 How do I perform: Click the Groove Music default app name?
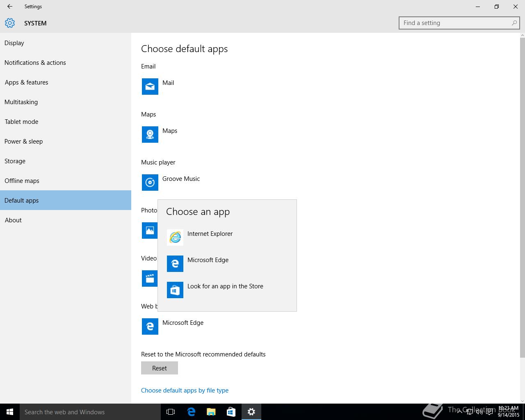(181, 179)
